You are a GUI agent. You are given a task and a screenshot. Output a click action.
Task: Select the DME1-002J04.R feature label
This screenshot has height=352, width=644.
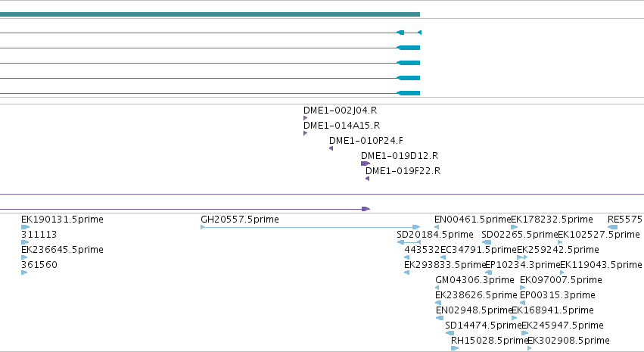click(340, 111)
